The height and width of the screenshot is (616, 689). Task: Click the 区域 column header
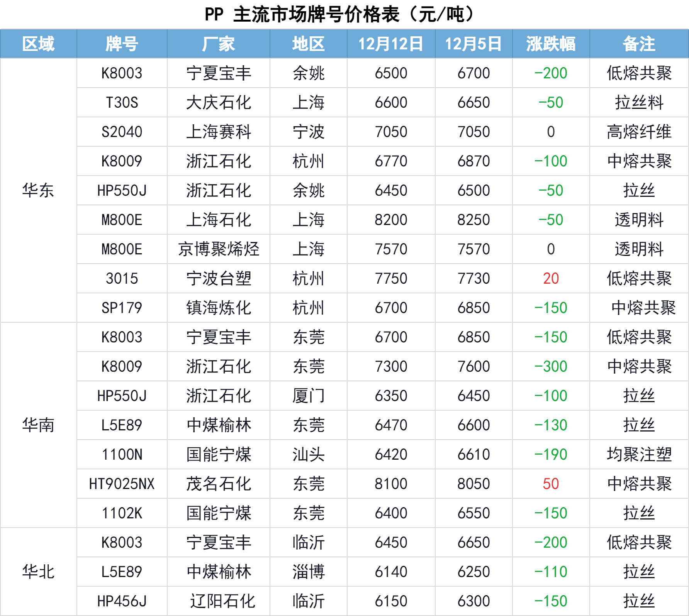(38, 44)
